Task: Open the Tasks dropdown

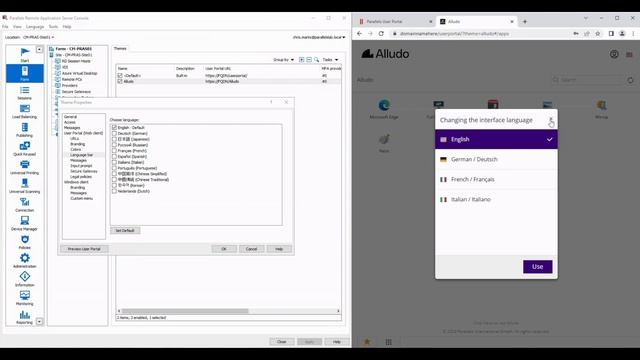Action: 330,60
